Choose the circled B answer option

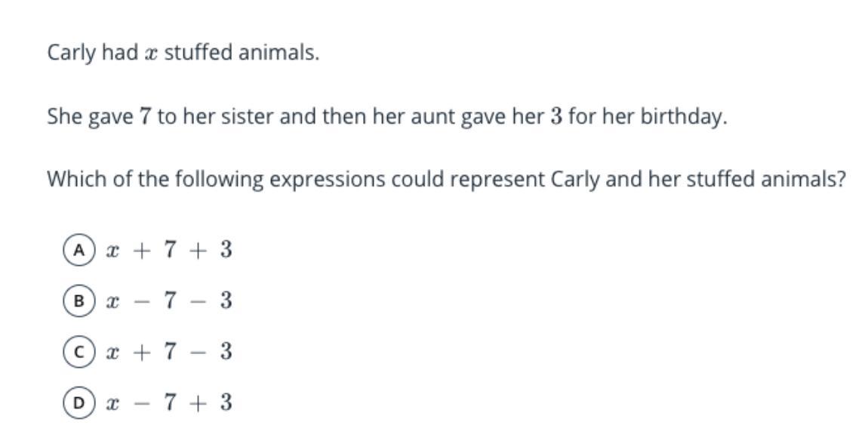[79, 301]
